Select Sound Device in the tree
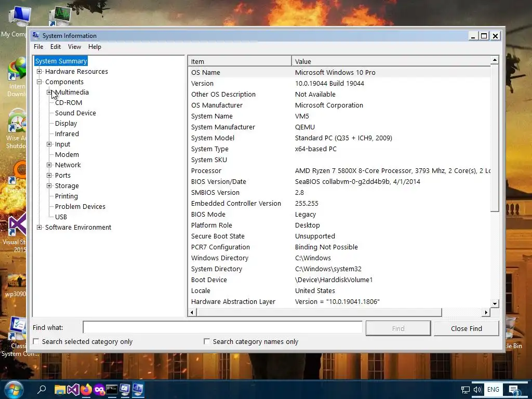 tap(75, 113)
